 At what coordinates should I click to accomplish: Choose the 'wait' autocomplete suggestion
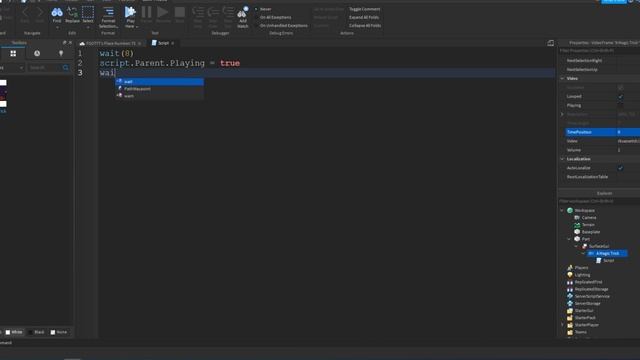click(x=160, y=82)
